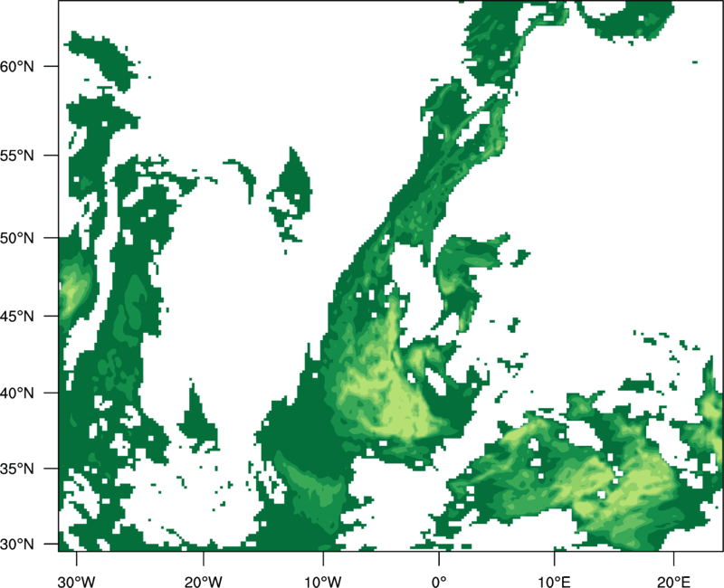Image resolution: width=724 pixels, height=588 pixels.
Task: Click the 20°E longitude label
Action: click(673, 582)
